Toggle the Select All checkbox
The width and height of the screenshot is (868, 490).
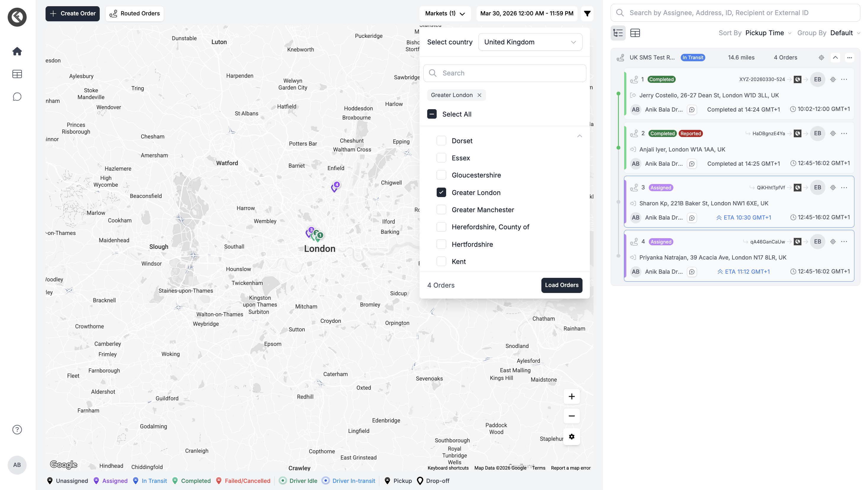point(432,114)
